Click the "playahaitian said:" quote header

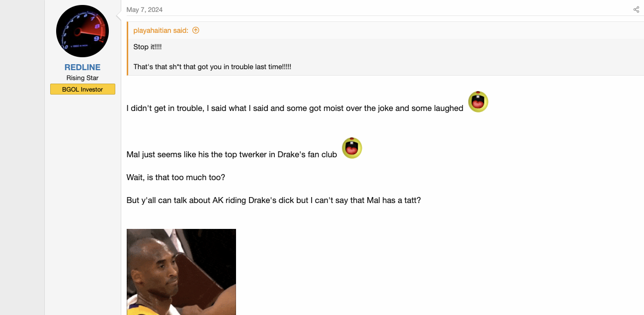tap(161, 30)
